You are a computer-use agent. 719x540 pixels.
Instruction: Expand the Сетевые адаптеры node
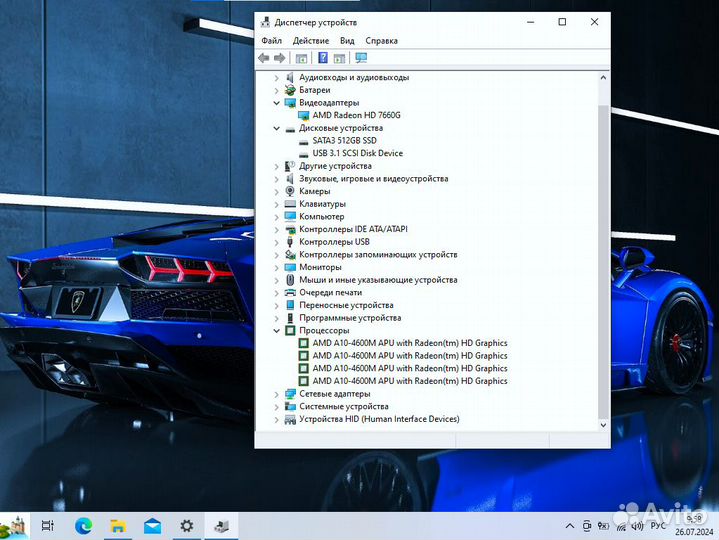point(277,394)
